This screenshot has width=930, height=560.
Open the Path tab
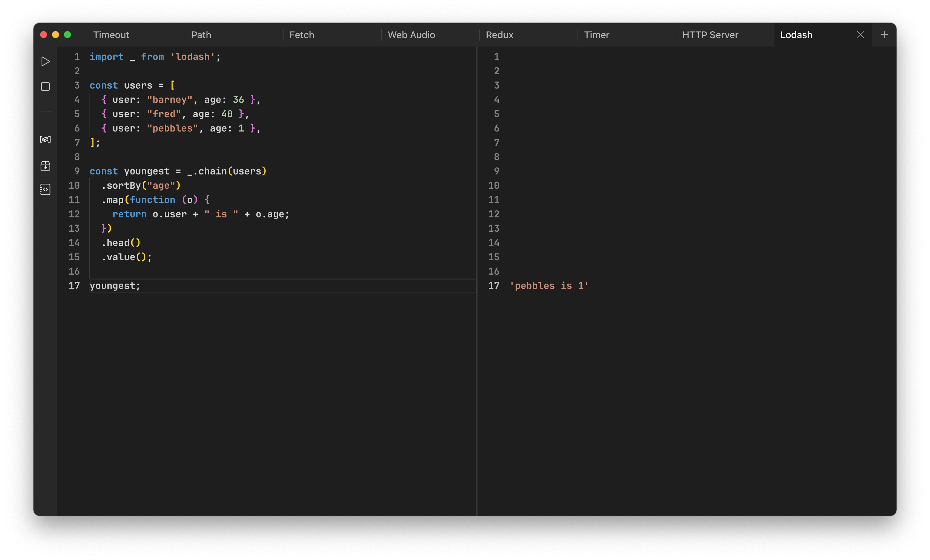(x=201, y=35)
